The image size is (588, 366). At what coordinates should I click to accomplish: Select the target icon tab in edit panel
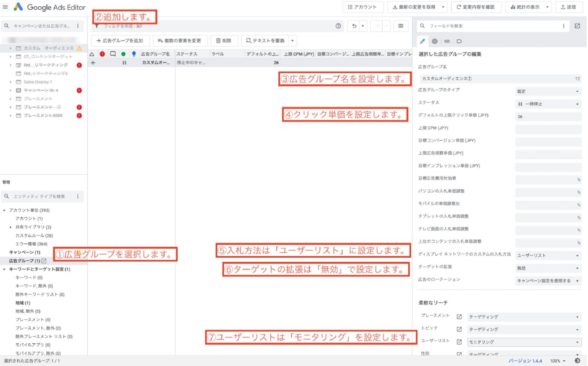coord(434,41)
